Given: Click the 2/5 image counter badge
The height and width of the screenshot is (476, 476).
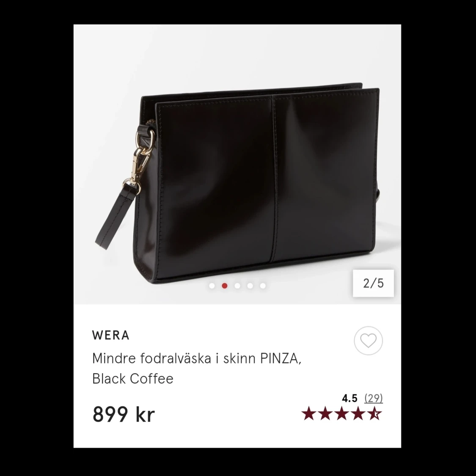Looking at the screenshot, I should 373,283.
